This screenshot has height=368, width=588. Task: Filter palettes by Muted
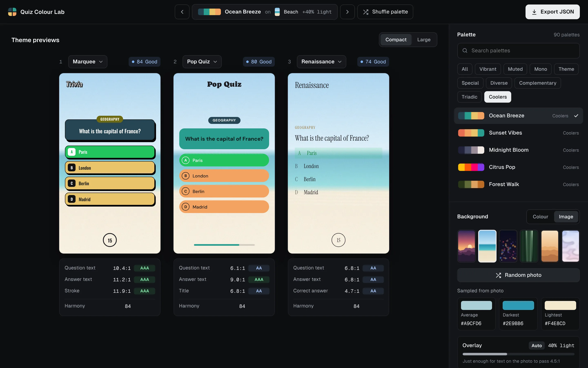[x=515, y=69]
